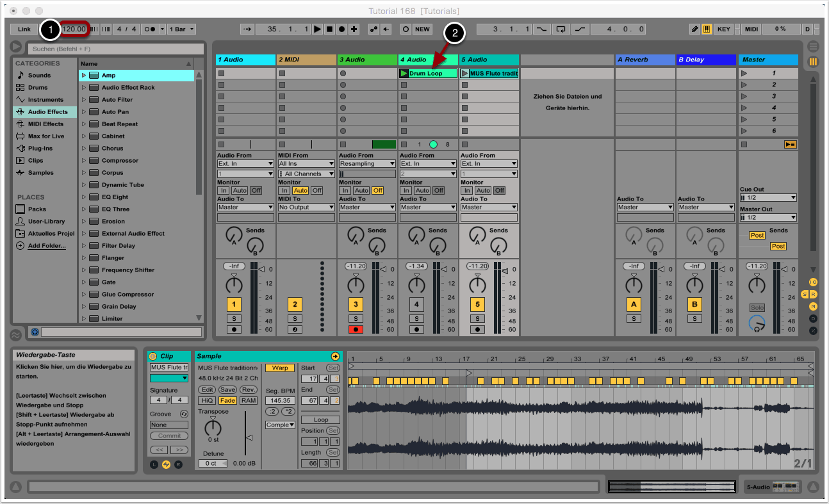
Task: Toggle Draw Mode pencil icon
Action: 695,29
